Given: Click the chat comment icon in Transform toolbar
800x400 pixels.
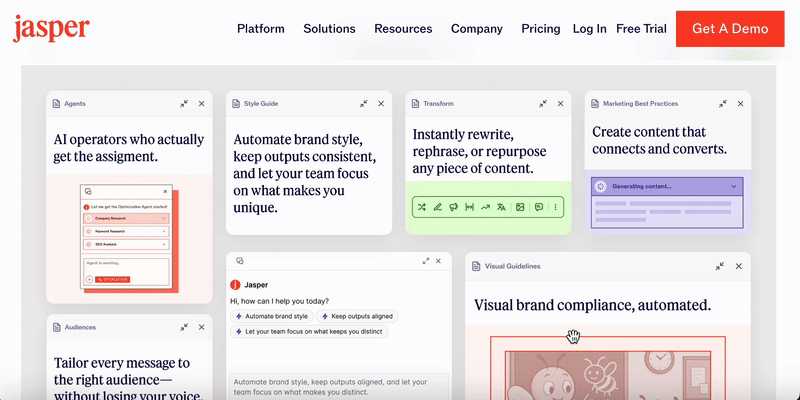Looking at the screenshot, I should [538, 207].
